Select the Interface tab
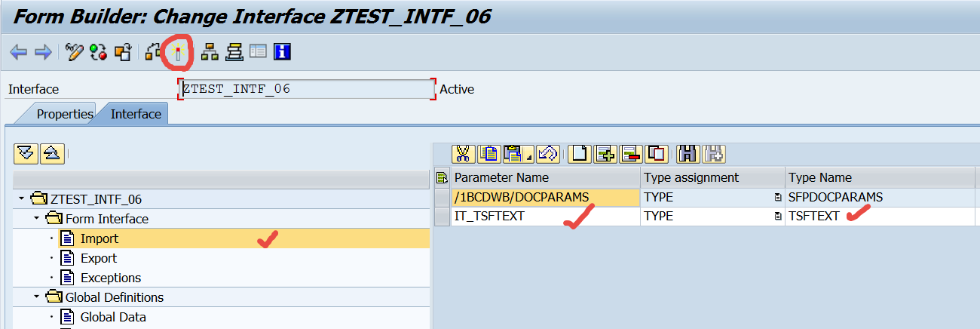The height and width of the screenshot is (329, 980). [136, 114]
